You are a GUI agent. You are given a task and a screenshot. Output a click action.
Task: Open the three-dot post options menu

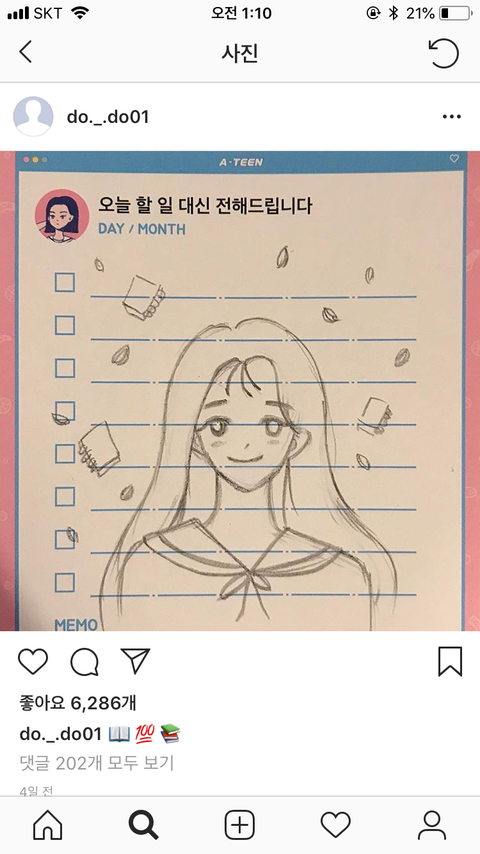(x=452, y=117)
